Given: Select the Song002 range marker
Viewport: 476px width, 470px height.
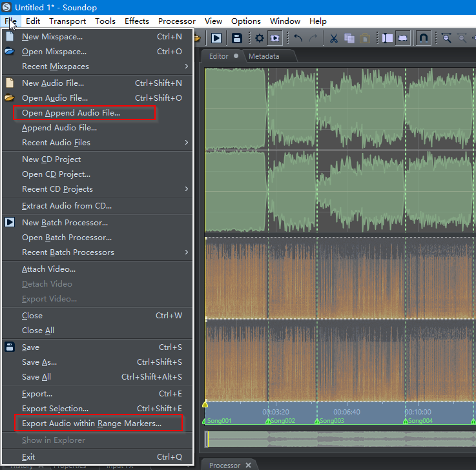Looking at the screenshot, I should coord(282,421).
